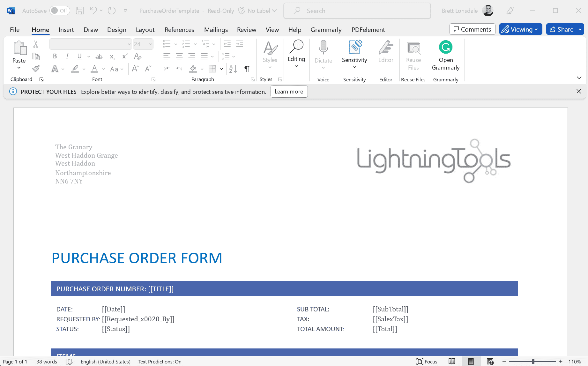Switch to Focus mode in status bar
The image size is (588, 366).
tap(427, 361)
